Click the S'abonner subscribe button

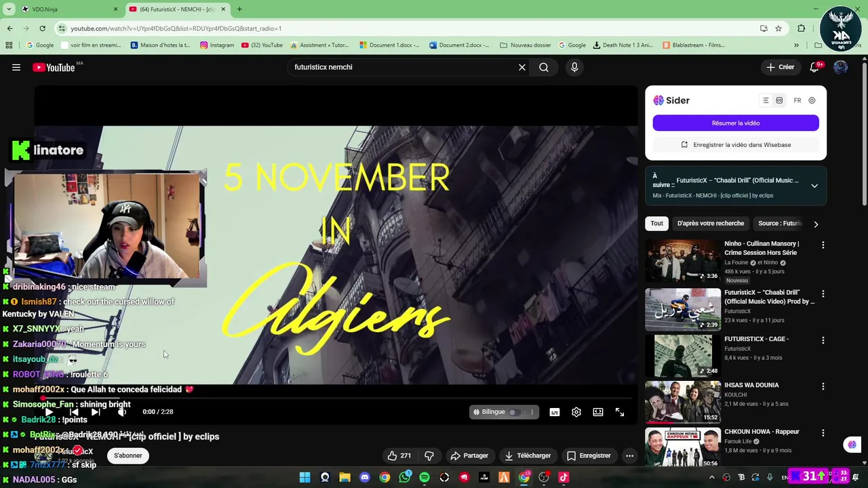128,455
